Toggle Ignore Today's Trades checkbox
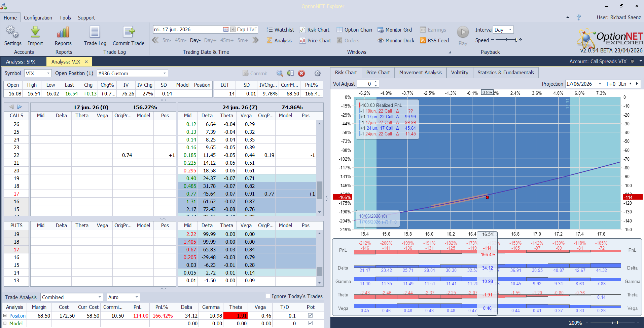Viewport: 644px width, 328px height. pyautogui.click(x=268, y=296)
